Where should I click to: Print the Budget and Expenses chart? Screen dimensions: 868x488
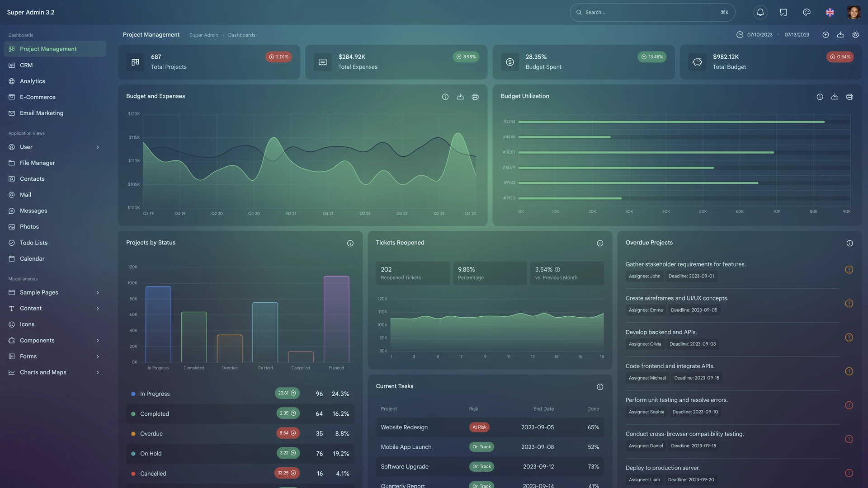475,97
